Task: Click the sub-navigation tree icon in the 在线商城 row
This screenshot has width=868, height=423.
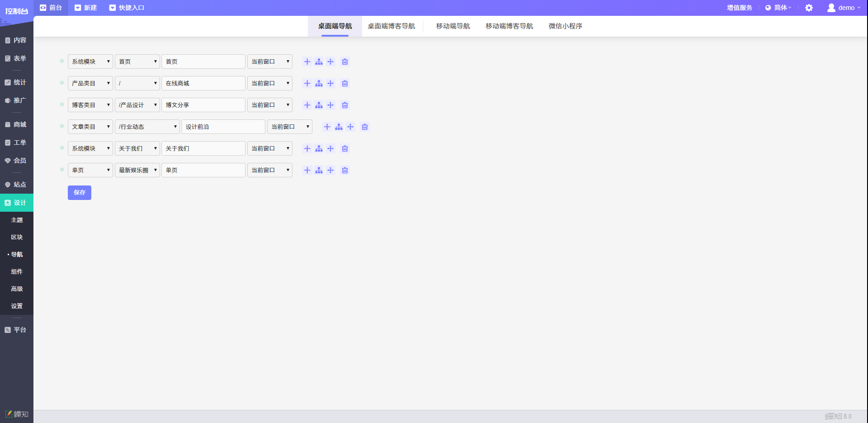Action: pyautogui.click(x=319, y=83)
